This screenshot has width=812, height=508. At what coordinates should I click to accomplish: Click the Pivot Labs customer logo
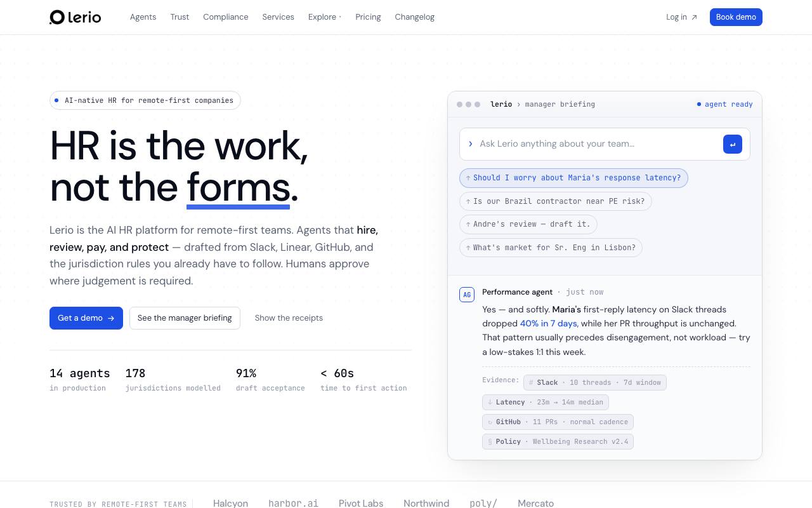tap(361, 503)
